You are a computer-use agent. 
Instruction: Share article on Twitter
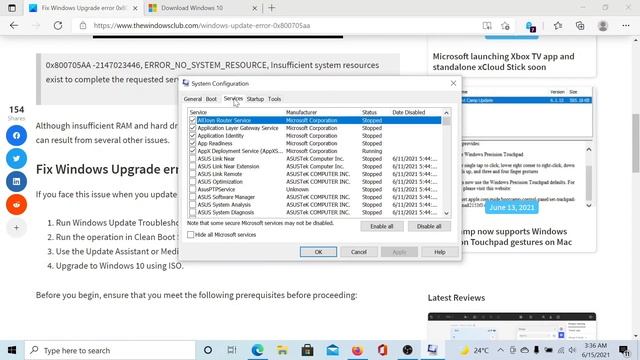(x=16, y=158)
